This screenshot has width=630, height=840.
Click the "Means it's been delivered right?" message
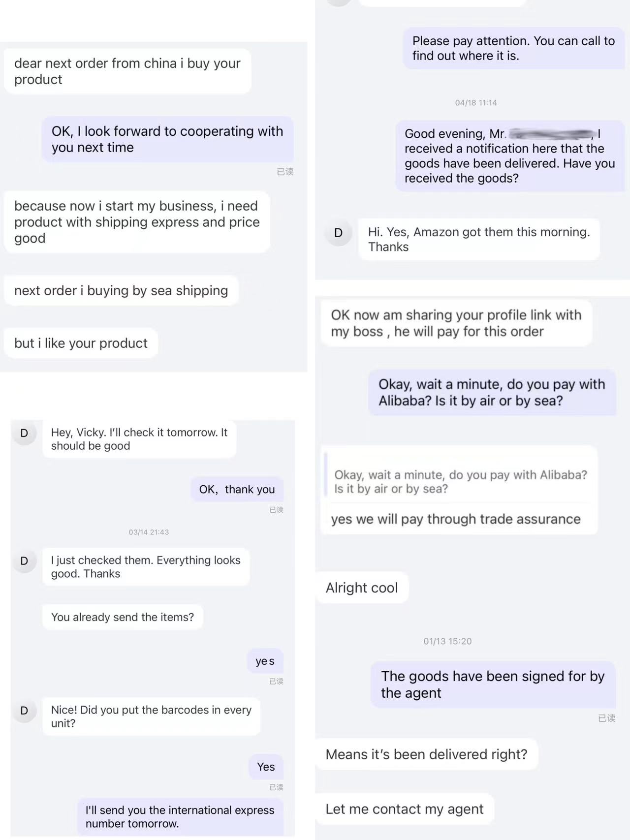tap(426, 754)
